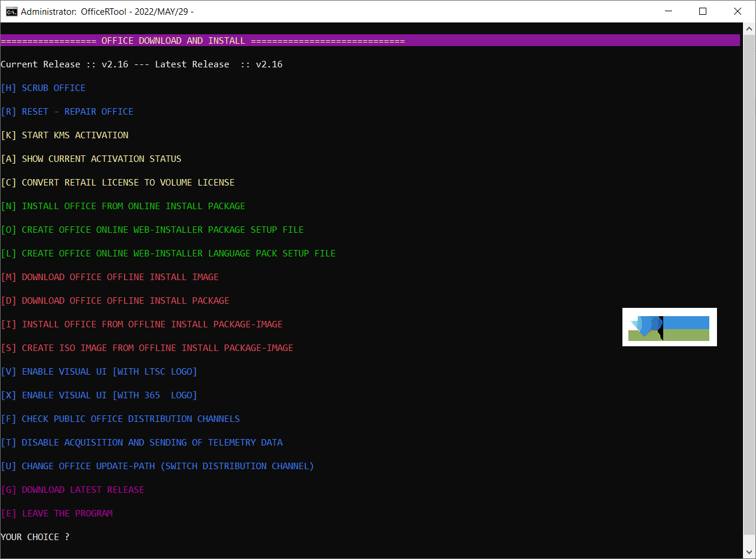The height and width of the screenshot is (559, 756).
Task: Choose [M] DOWNLOAD OFFICE OFFLINE INSTALL IMAGE
Action: [110, 277]
